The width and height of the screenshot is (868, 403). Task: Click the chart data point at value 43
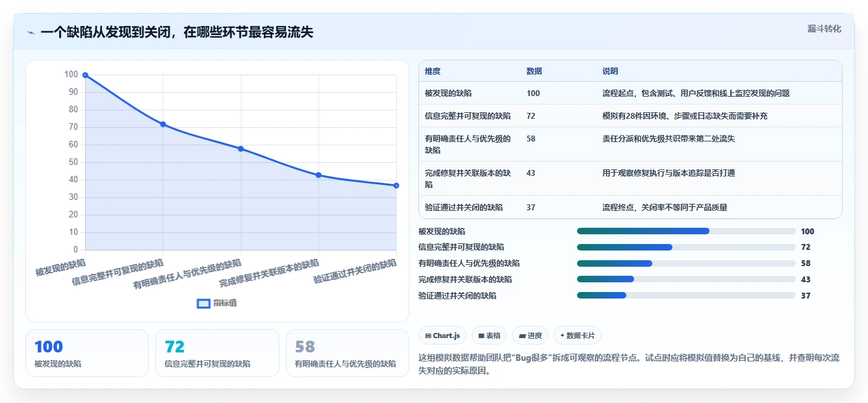click(318, 175)
